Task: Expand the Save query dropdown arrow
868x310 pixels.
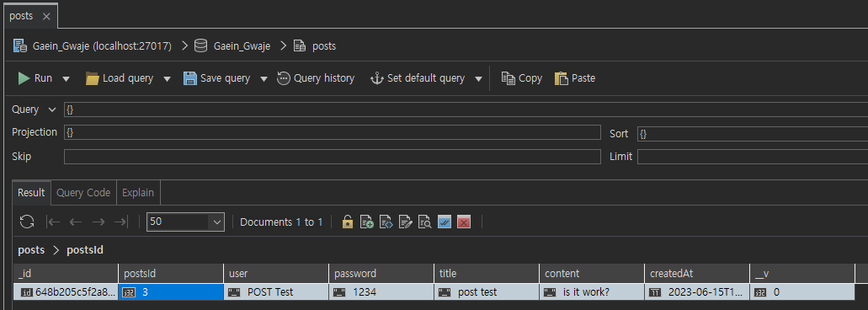Action: click(x=264, y=79)
